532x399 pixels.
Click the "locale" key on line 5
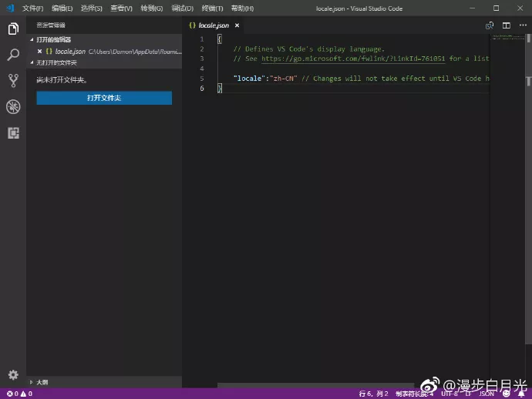click(x=249, y=79)
